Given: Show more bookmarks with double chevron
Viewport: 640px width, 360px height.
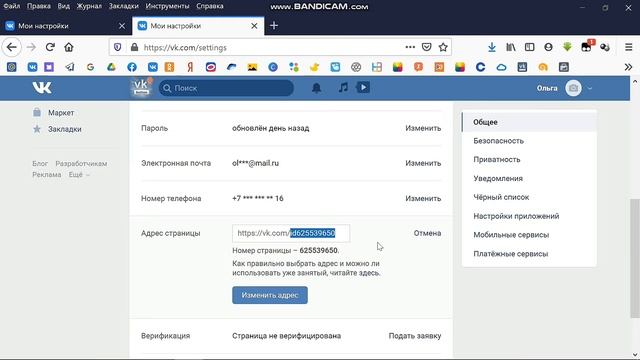Looking at the screenshot, I should click(628, 67).
